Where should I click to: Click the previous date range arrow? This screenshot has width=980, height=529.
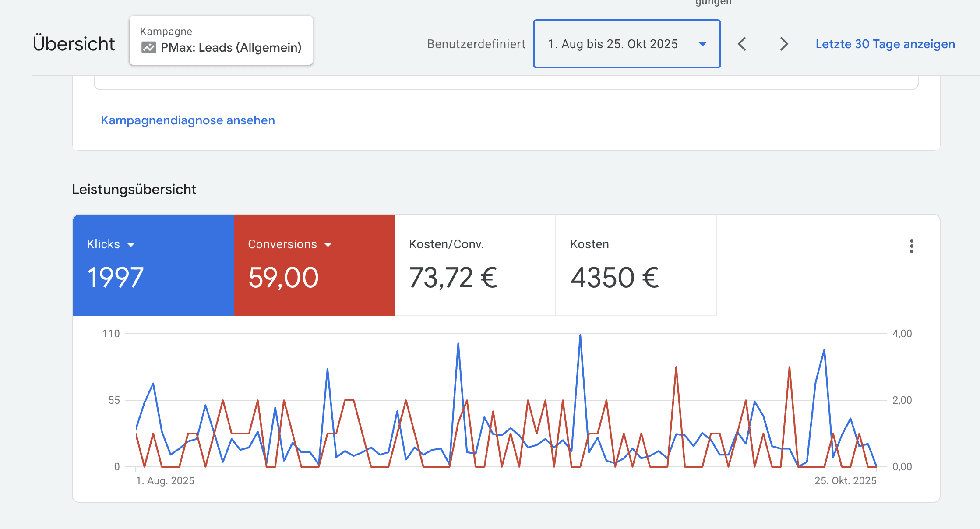click(x=742, y=44)
